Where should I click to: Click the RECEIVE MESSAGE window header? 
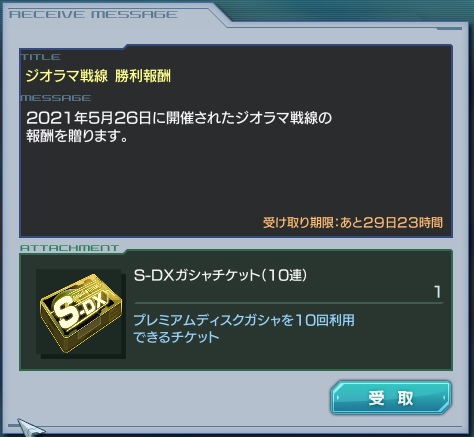[93, 15]
